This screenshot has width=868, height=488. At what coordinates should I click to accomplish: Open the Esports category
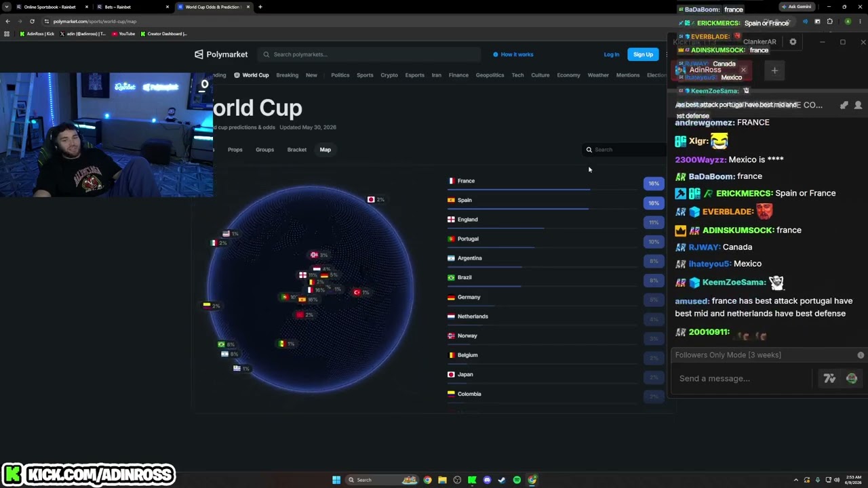click(414, 75)
